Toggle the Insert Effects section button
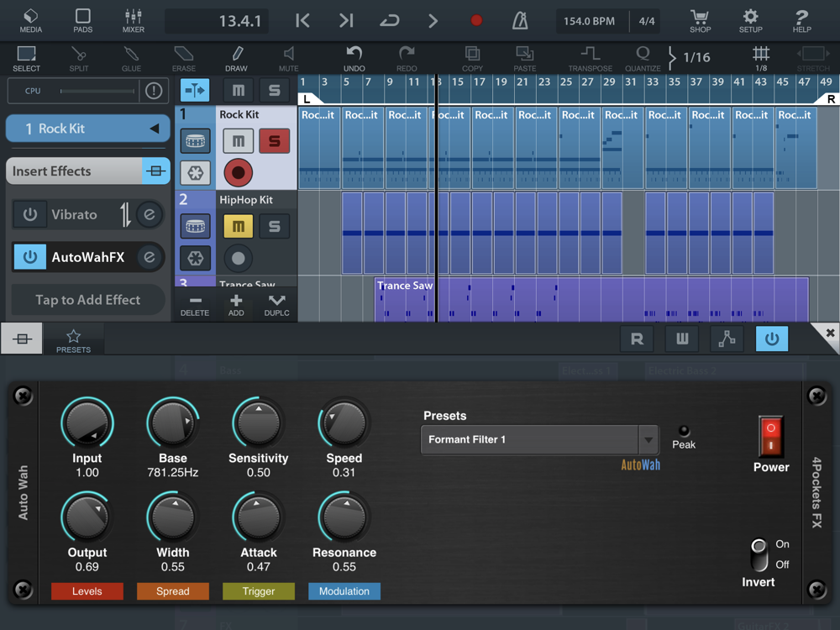Image resolution: width=840 pixels, height=630 pixels. 156,171
